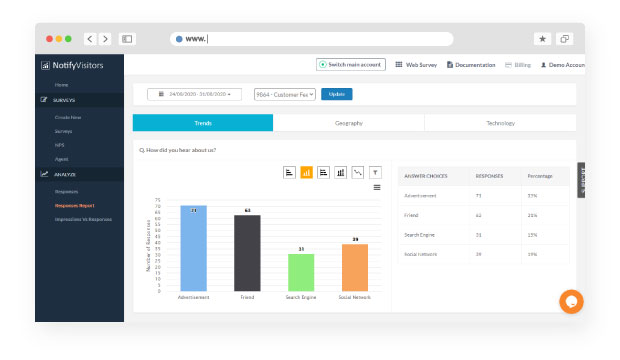620x360 pixels.
Task: Click the blue Update button
Action: tap(337, 94)
